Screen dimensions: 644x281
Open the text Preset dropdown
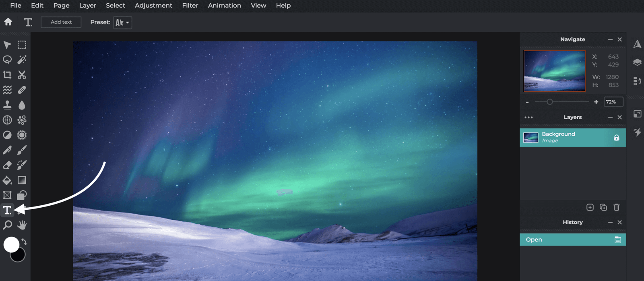tap(122, 23)
